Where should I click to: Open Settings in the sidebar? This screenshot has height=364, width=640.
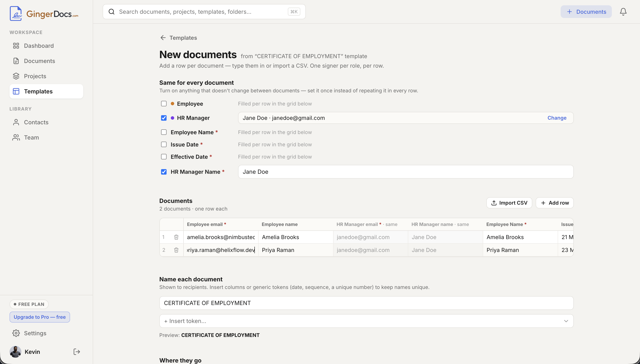[x=46, y=333]
